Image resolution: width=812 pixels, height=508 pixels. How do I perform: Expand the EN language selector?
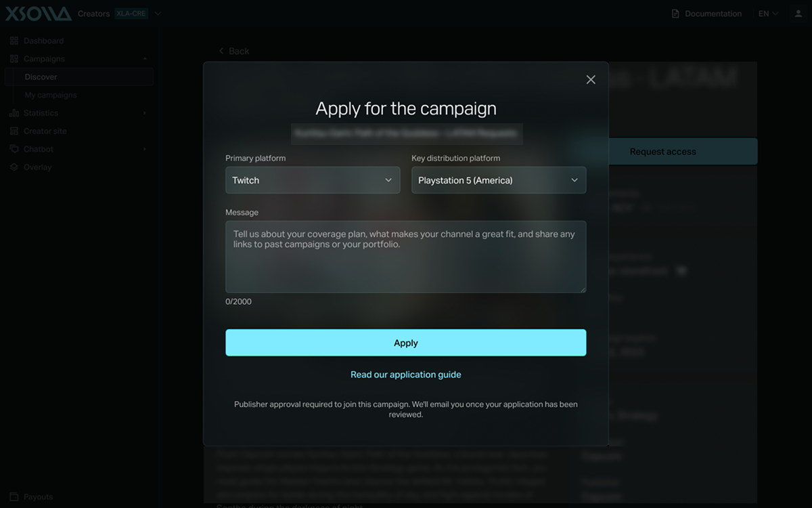click(768, 14)
